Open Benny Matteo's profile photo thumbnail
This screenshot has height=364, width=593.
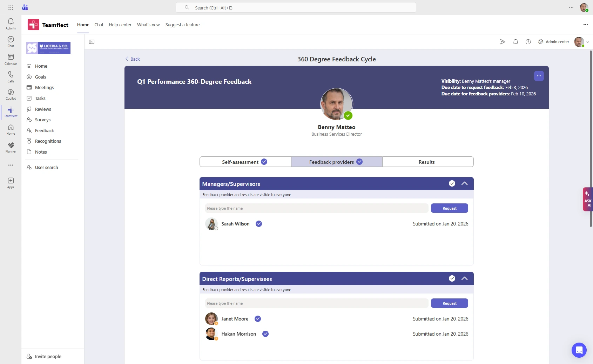(336, 104)
